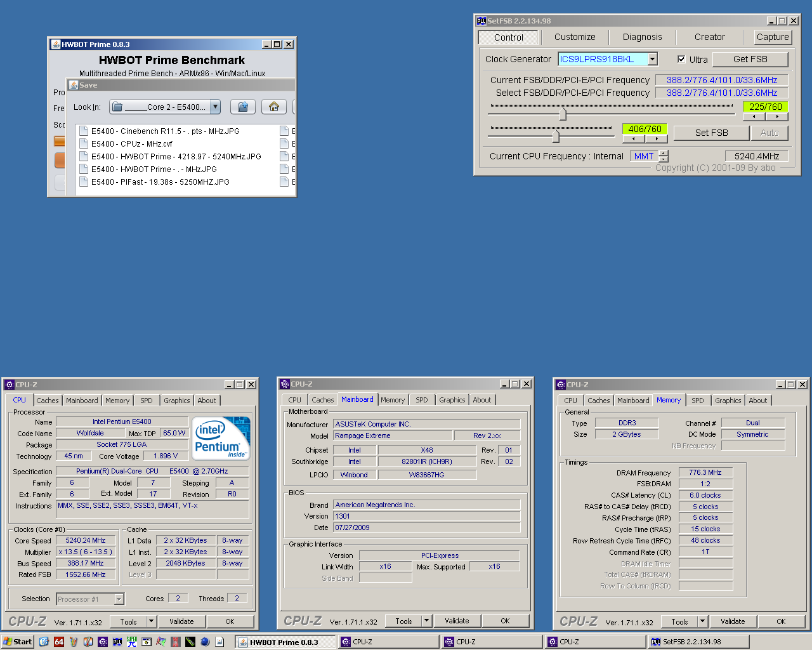Screen dimensions: 812x650
Task: Decrease the 406/760 value with left arrow
Action: [x=633, y=138]
